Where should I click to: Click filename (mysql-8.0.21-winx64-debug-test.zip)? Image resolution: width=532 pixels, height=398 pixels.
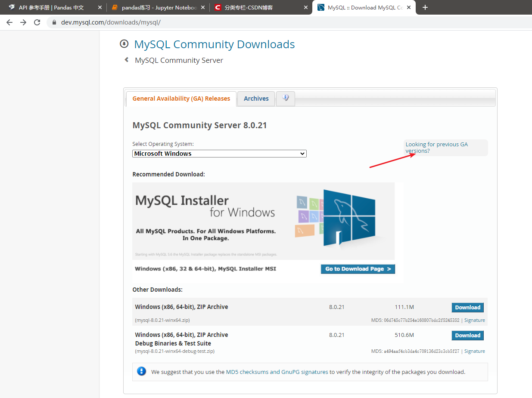[x=175, y=351]
